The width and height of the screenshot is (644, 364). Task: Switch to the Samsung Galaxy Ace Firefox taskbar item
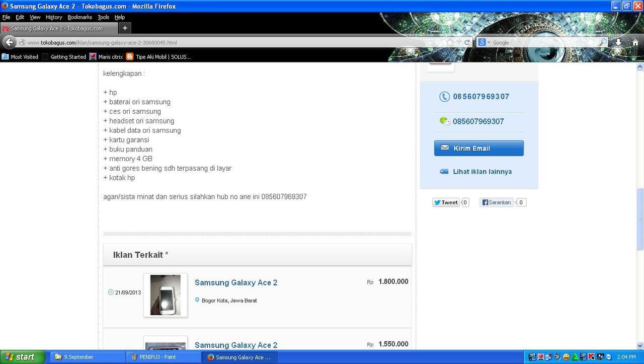click(239, 357)
